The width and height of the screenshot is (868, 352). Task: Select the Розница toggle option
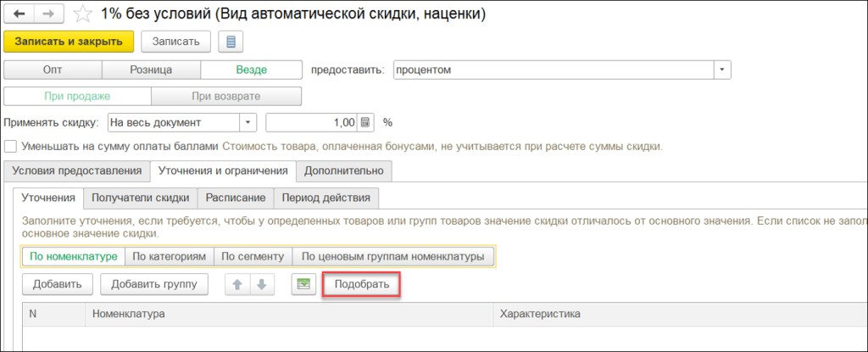[x=151, y=70]
